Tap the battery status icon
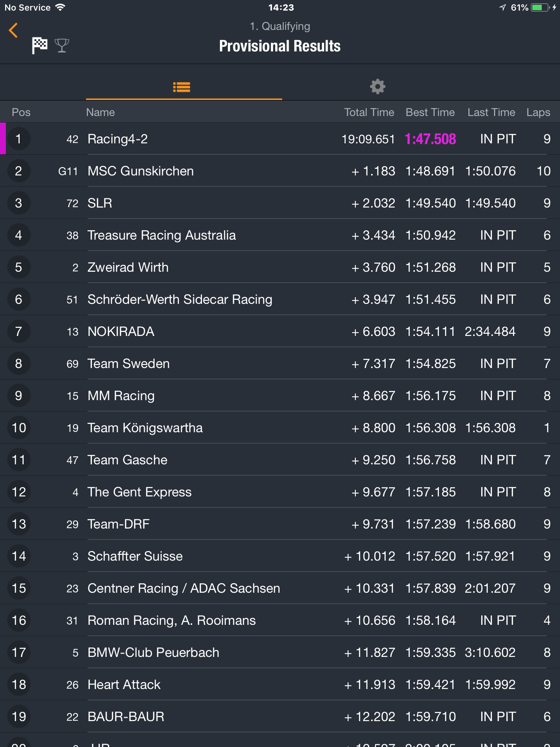 click(540, 8)
